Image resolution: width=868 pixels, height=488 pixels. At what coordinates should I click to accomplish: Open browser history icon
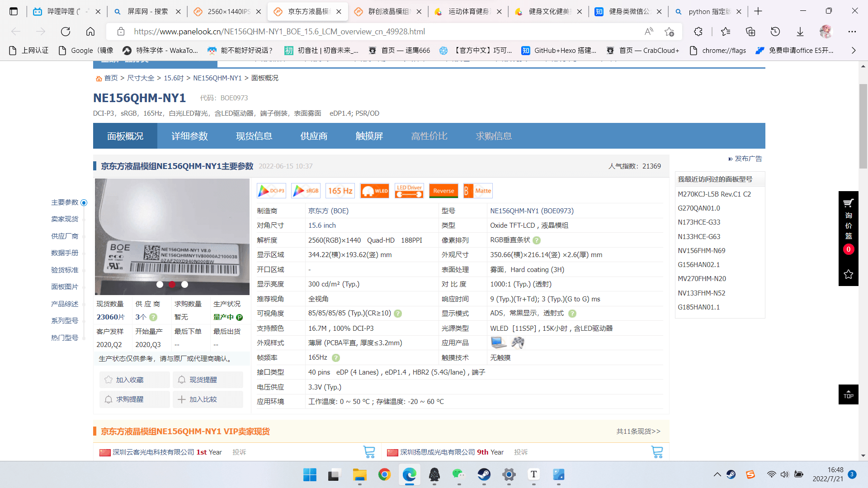(x=775, y=32)
